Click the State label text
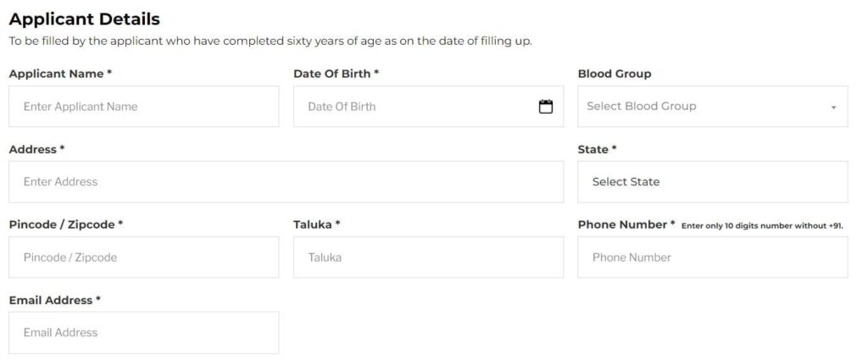Screen dimensions: 868x360 [593, 149]
